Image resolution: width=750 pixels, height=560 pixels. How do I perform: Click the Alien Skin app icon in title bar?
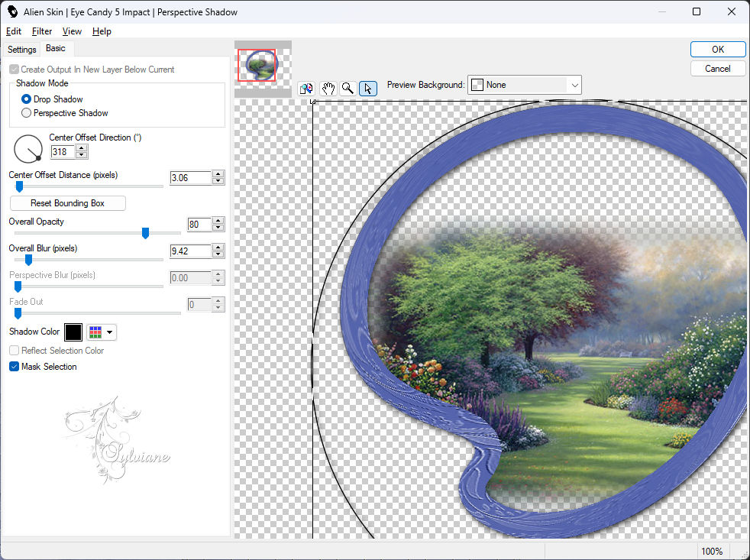pyautogui.click(x=12, y=11)
